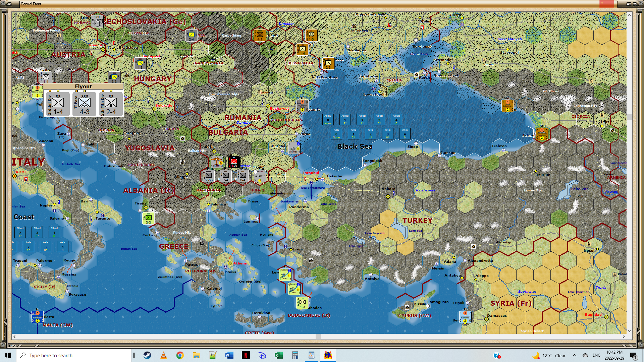644x362 pixels.
Task: Select the black SS Inf Div 1-3 counter
Action: point(234,162)
